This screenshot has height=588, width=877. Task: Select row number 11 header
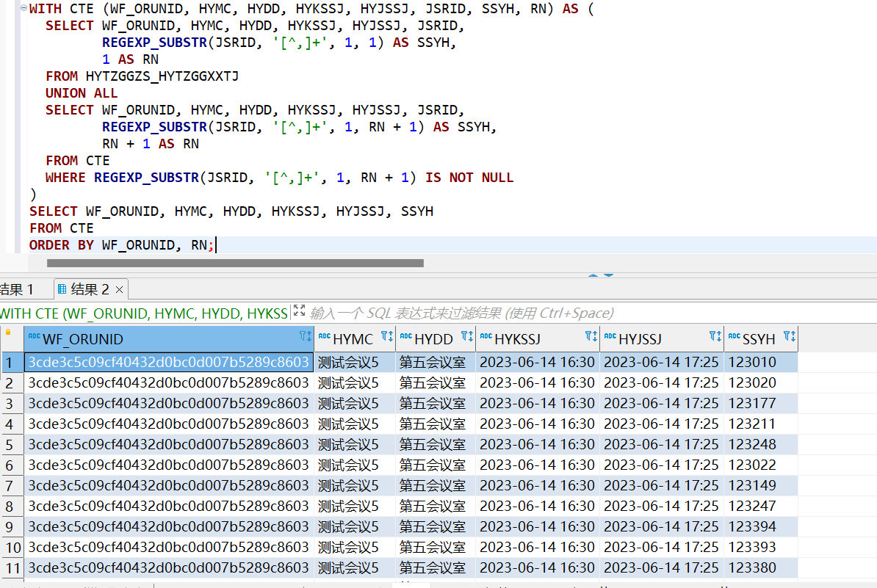click(x=12, y=568)
